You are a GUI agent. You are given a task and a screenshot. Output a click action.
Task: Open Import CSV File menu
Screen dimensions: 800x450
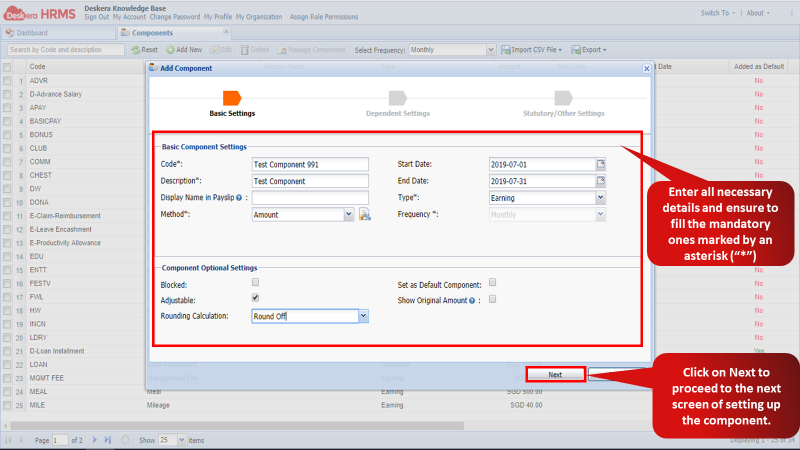532,49
